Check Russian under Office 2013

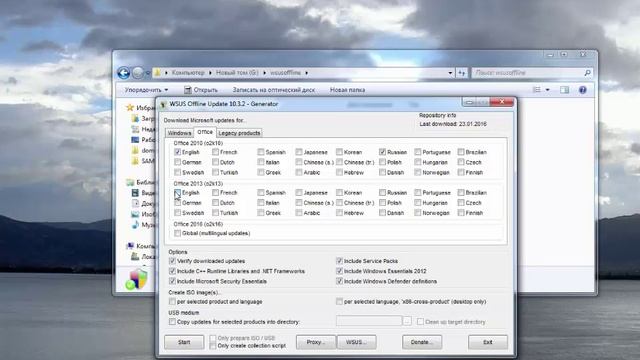click(382, 192)
